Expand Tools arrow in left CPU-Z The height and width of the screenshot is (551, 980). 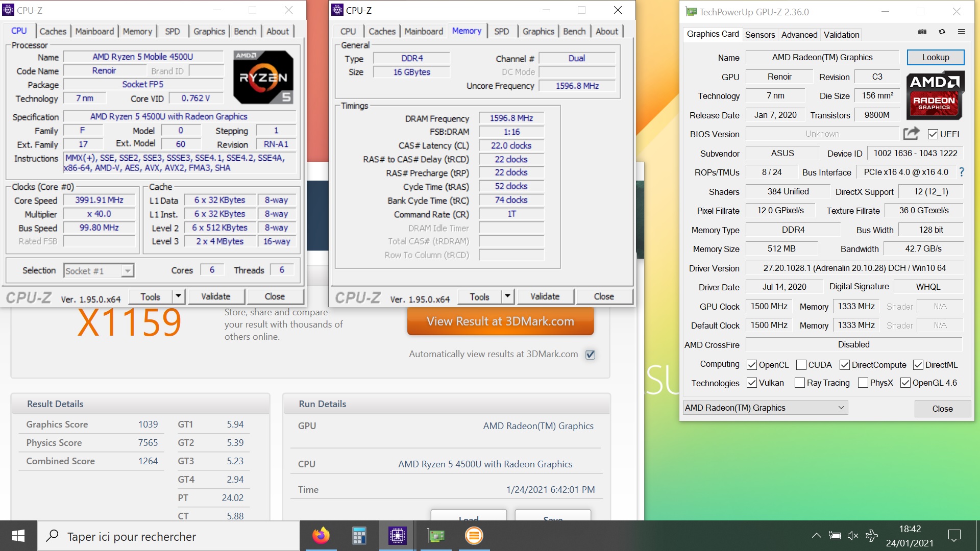[x=178, y=296]
